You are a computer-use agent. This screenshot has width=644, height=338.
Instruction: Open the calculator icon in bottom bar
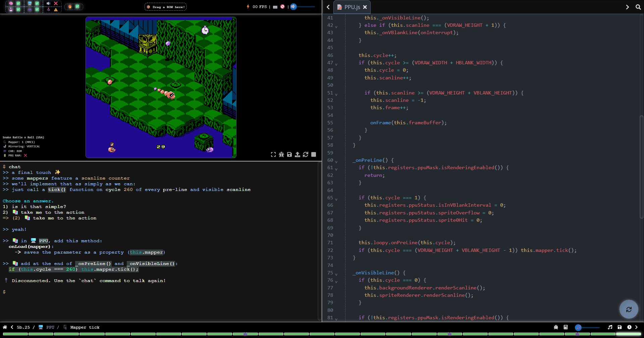pos(566,327)
